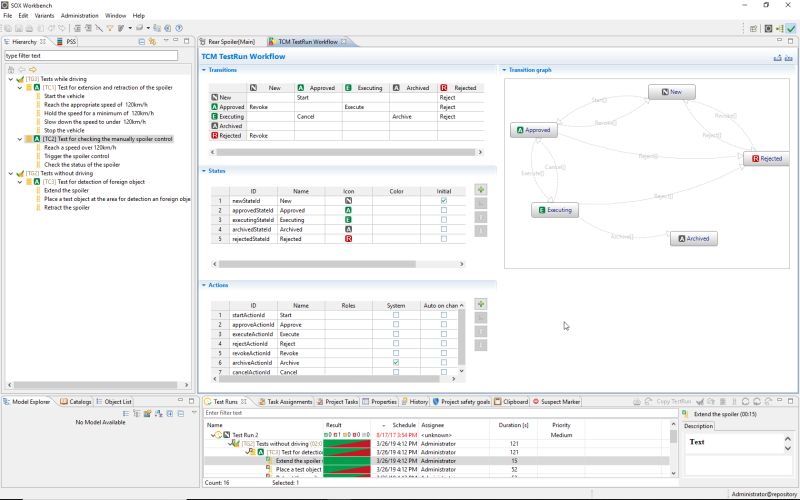
Task: Click the Duration [s] column header
Action: click(x=513, y=426)
